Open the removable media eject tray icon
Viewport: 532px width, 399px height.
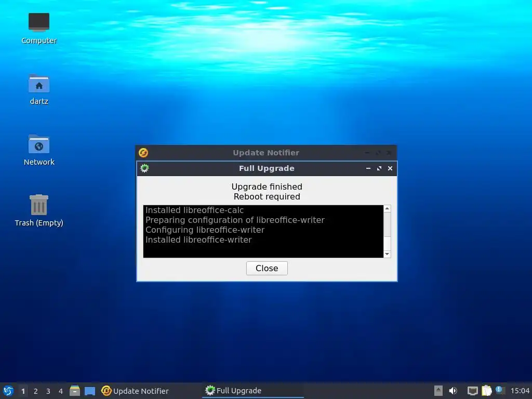[438, 391]
